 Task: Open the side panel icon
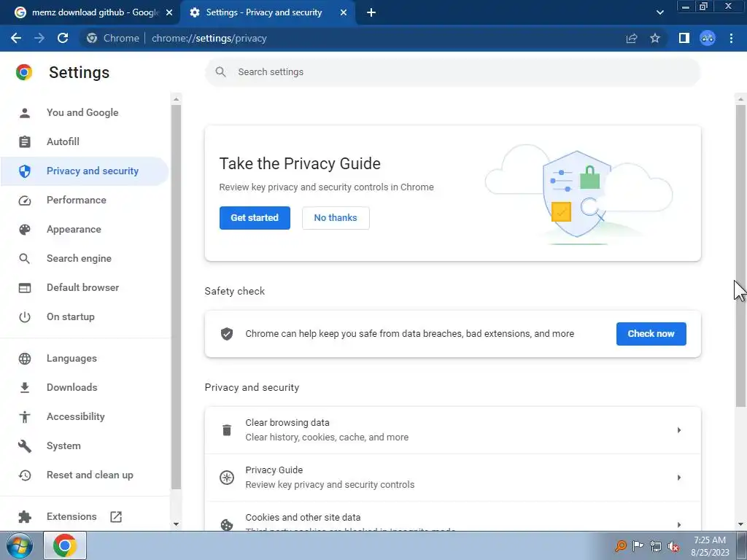point(684,38)
